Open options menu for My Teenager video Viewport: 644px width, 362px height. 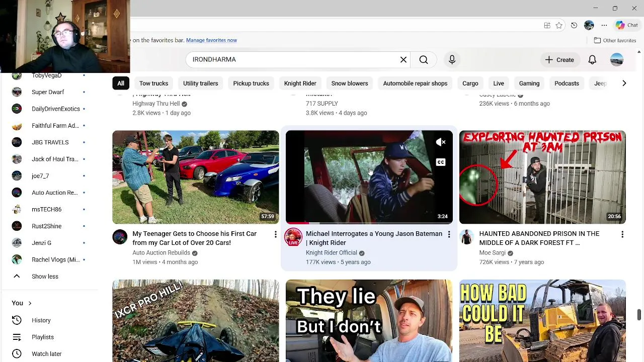pyautogui.click(x=275, y=234)
